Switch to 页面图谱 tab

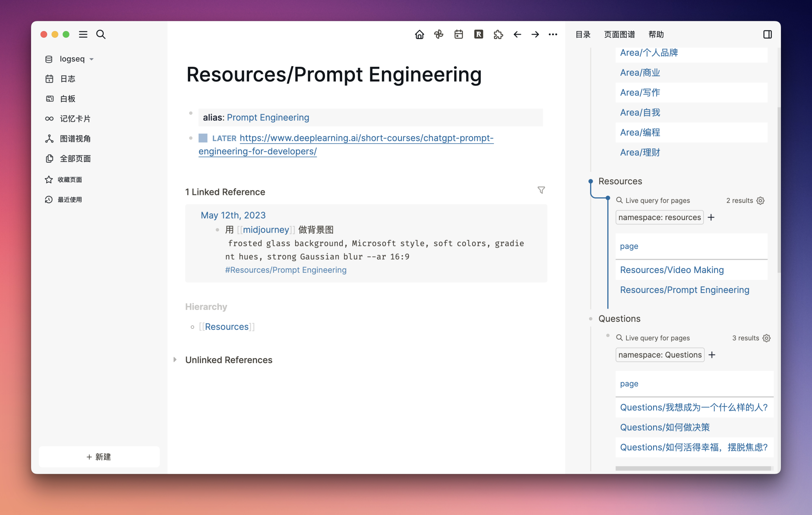(x=619, y=34)
